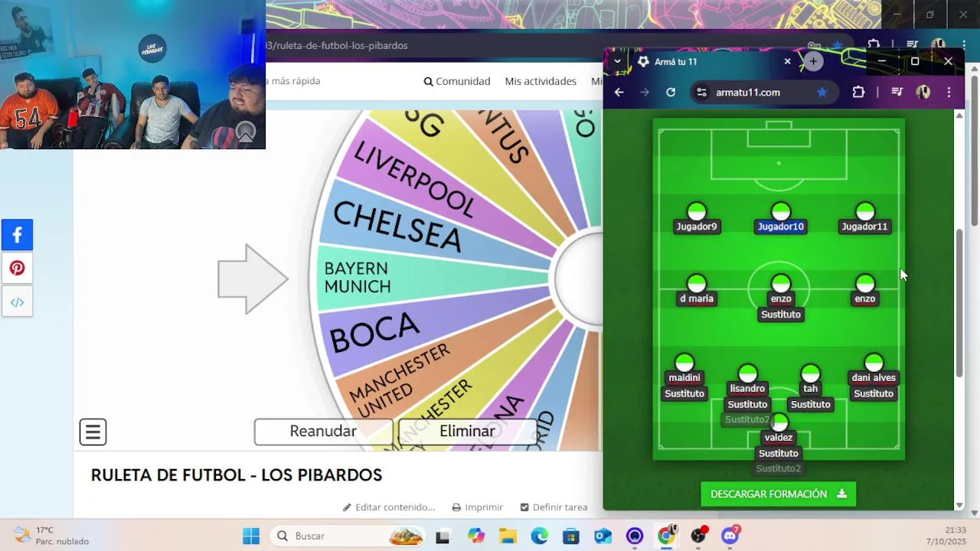Click the player circle above Jugador9
The height and width of the screenshot is (551, 980).
[x=696, y=211]
